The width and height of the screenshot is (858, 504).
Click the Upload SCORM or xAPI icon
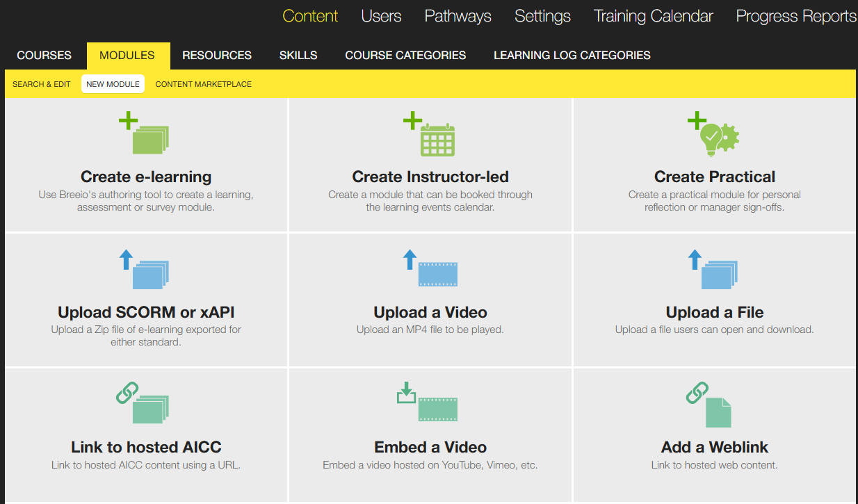pyautogui.click(x=145, y=270)
